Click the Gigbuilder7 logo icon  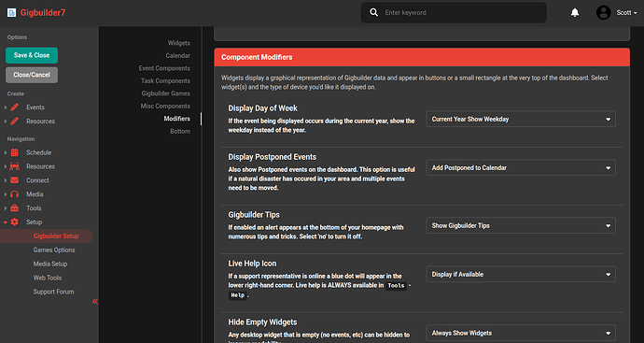tap(11, 13)
